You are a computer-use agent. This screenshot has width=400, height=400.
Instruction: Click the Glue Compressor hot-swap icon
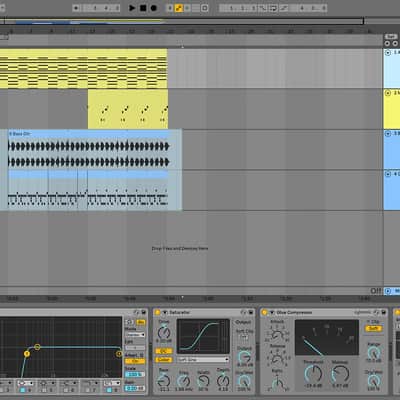[377, 312]
